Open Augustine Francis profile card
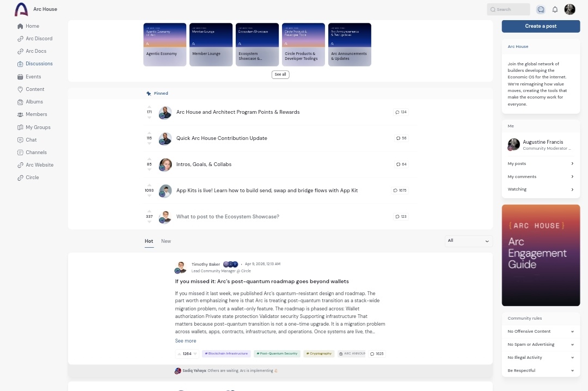 [x=541, y=144]
